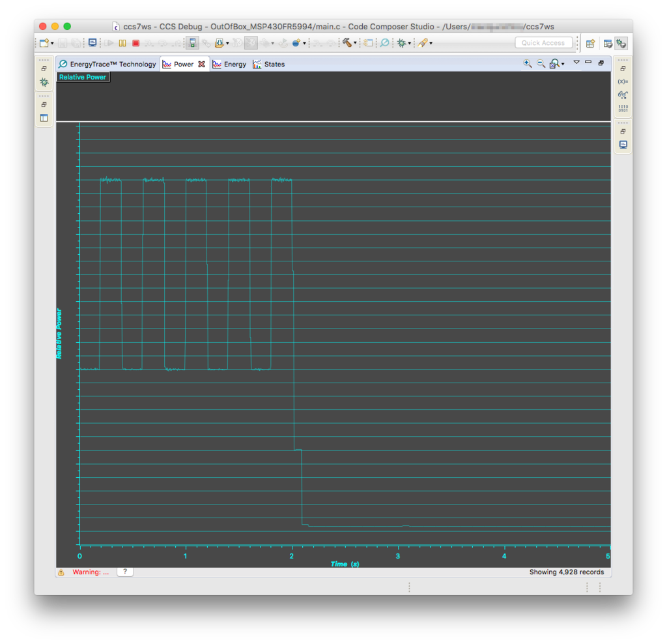Click the red Warning message text
The image size is (667, 644).
(x=91, y=572)
